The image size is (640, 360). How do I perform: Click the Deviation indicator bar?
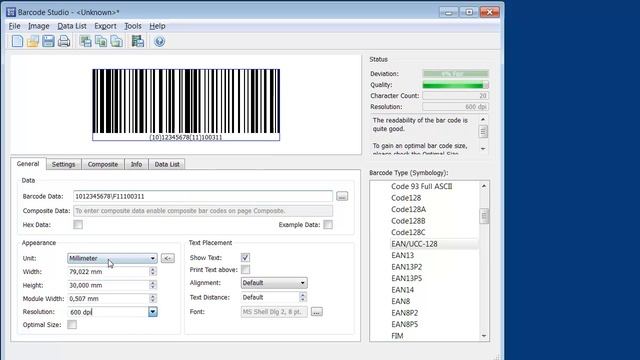(x=456, y=74)
